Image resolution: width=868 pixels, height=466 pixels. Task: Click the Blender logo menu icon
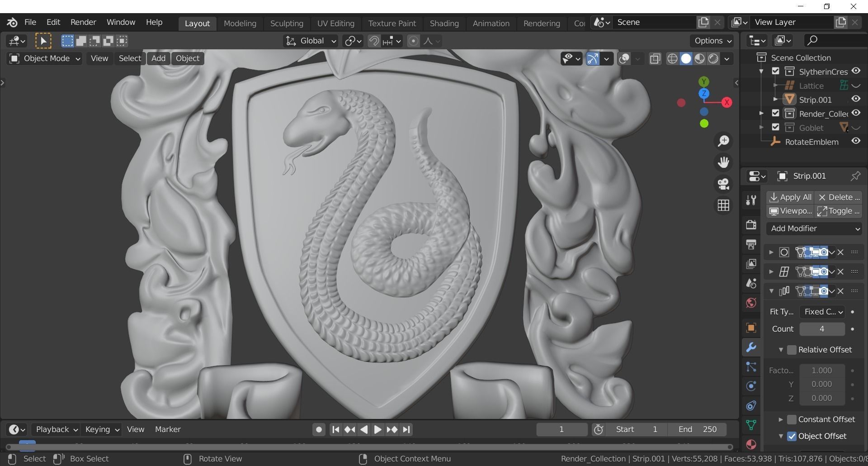point(12,22)
